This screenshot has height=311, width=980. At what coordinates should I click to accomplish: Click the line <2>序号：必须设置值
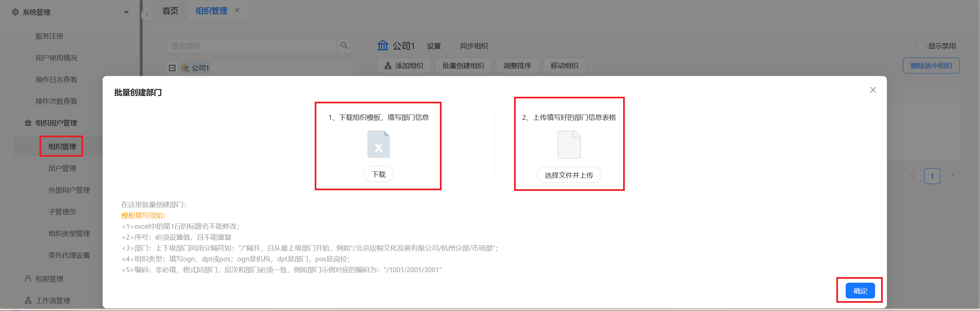click(177, 237)
